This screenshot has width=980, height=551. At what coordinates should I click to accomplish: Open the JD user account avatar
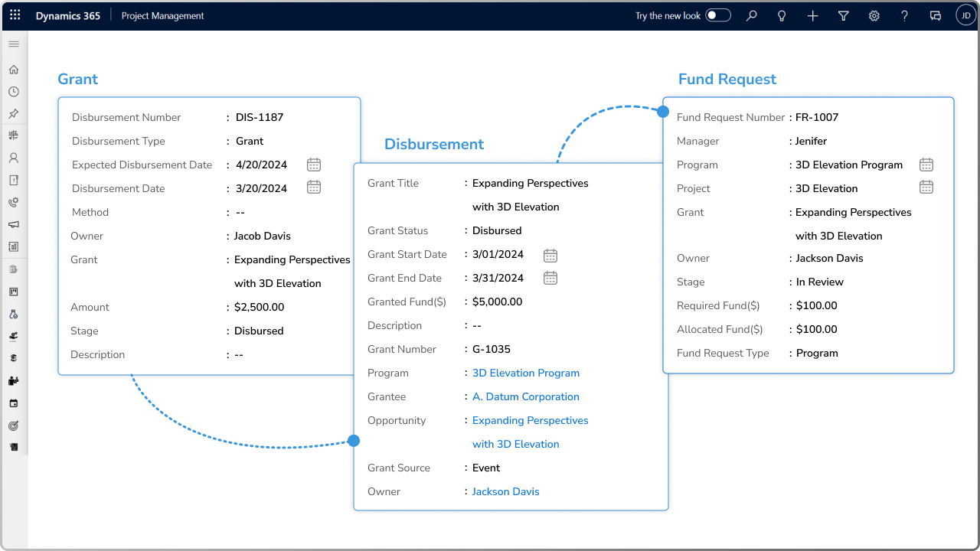pos(965,15)
